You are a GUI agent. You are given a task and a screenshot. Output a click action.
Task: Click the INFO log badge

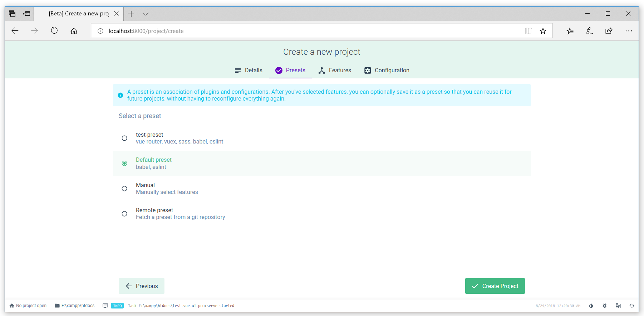click(117, 306)
